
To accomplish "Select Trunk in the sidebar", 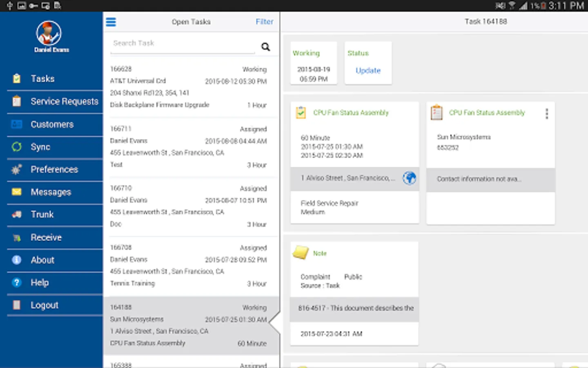I will tap(55, 215).
